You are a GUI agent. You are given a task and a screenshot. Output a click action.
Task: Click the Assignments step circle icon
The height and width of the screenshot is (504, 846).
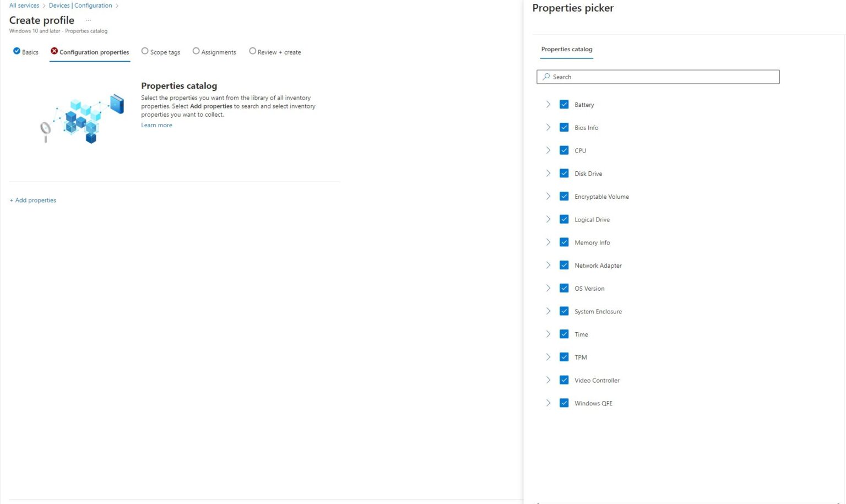[196, 51]
